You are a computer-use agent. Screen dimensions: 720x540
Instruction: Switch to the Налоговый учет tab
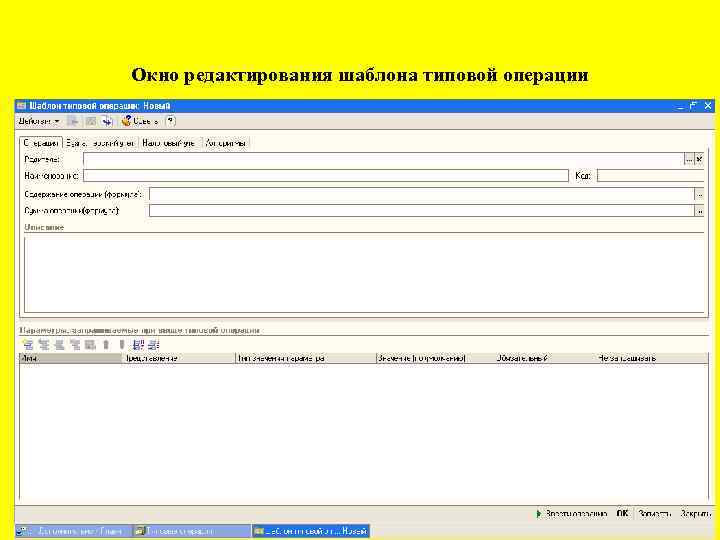point(169,143)
